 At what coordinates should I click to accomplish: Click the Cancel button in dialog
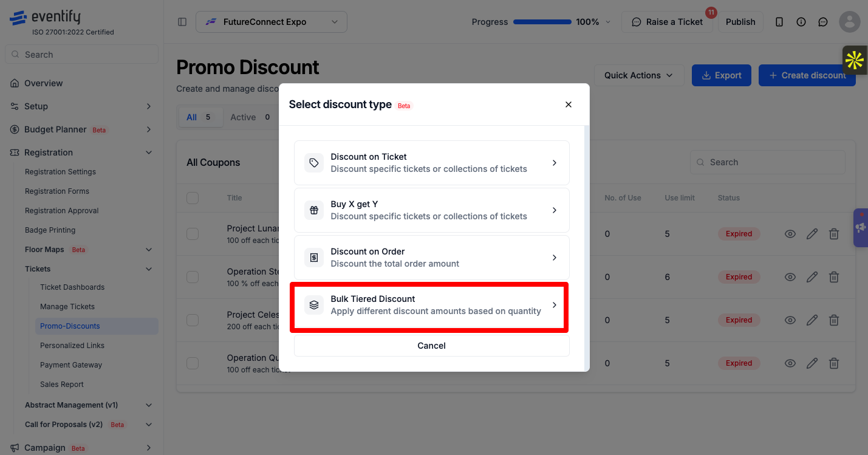coord(432,346)
